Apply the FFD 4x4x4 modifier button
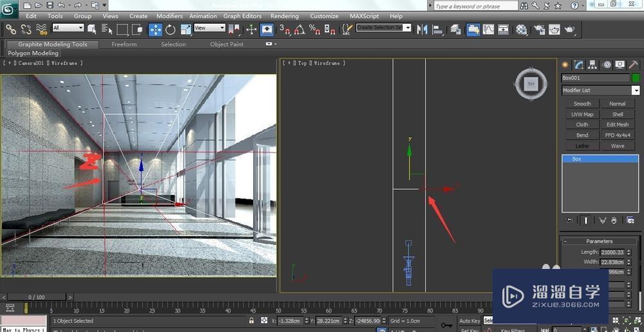Viewport: 644px width, 332px height. 618,135
